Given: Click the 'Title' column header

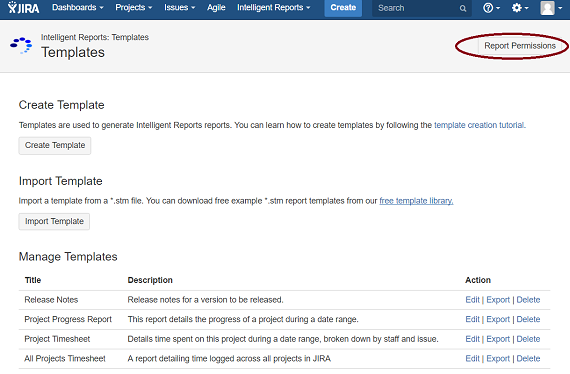Looking at the screenshot, I should [33, 280].
